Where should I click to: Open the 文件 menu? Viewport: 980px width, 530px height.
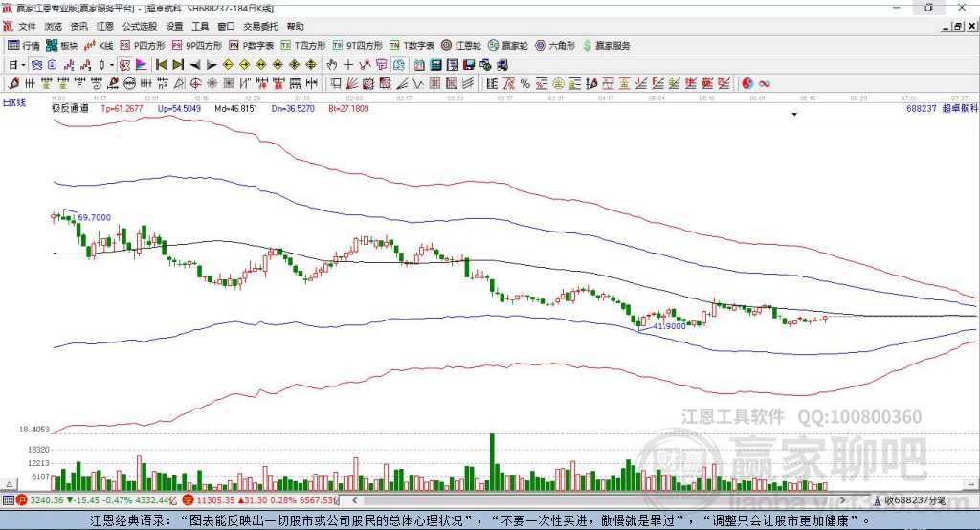pos(27,26)
